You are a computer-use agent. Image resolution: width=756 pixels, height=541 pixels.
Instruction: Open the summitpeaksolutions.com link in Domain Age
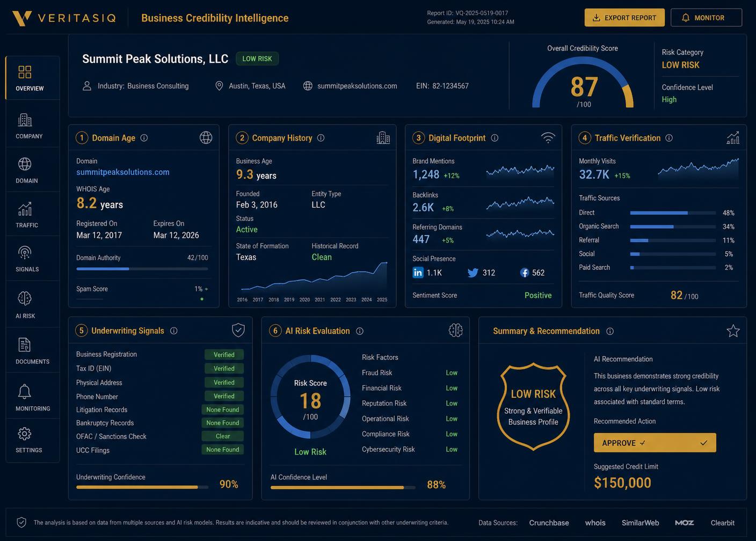[122, 172]
